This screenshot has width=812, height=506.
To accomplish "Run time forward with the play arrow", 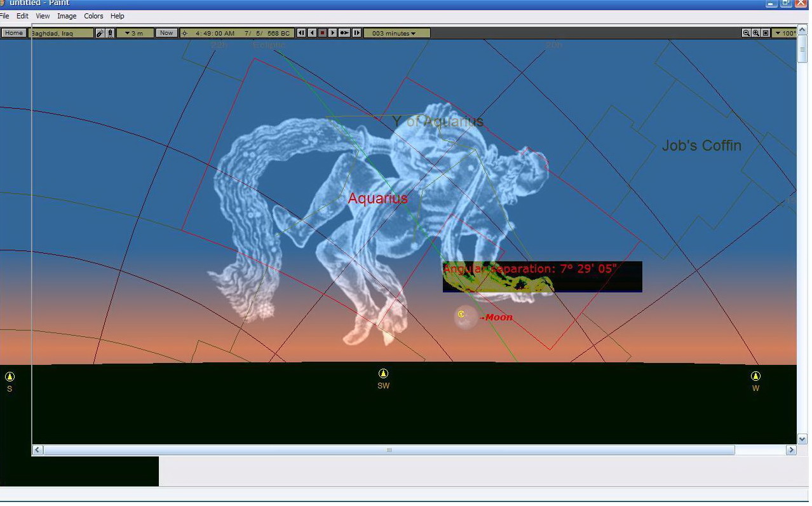I will pos(332,33).
